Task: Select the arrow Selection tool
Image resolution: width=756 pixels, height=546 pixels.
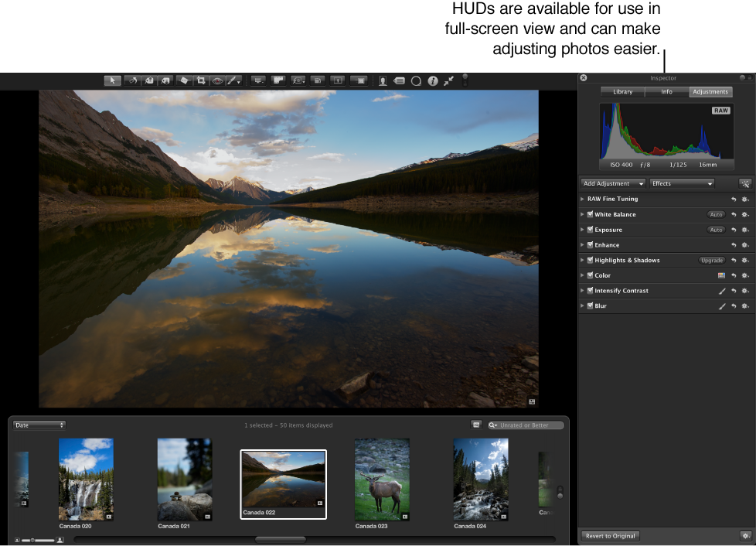Action: click(x=113, y=80)
